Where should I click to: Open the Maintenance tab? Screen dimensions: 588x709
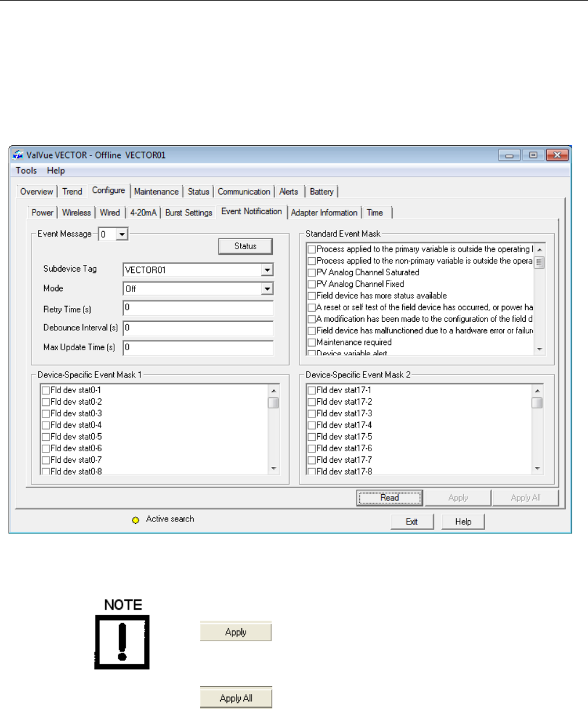157,192
